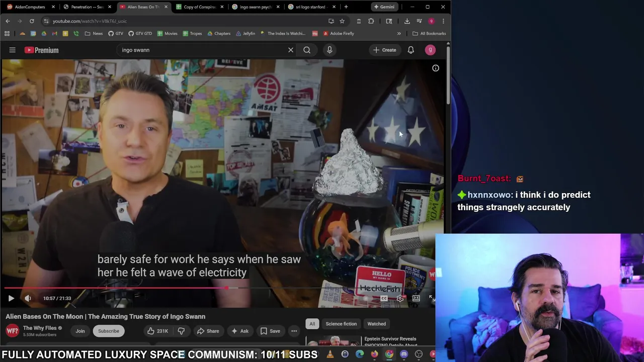Enter full screen mode
Image resolution: width=644 pixels, height=362 pixels.
(432, 298)
